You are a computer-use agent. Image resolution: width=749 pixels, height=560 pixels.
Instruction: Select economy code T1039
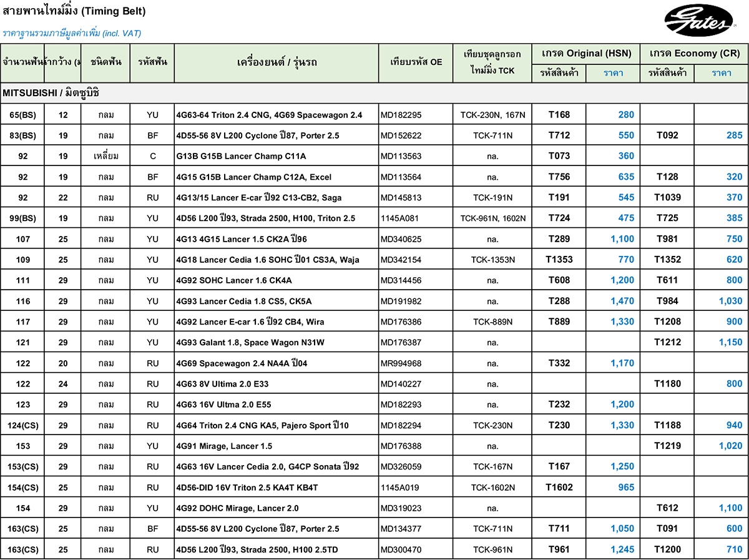(x=667, y=197)
